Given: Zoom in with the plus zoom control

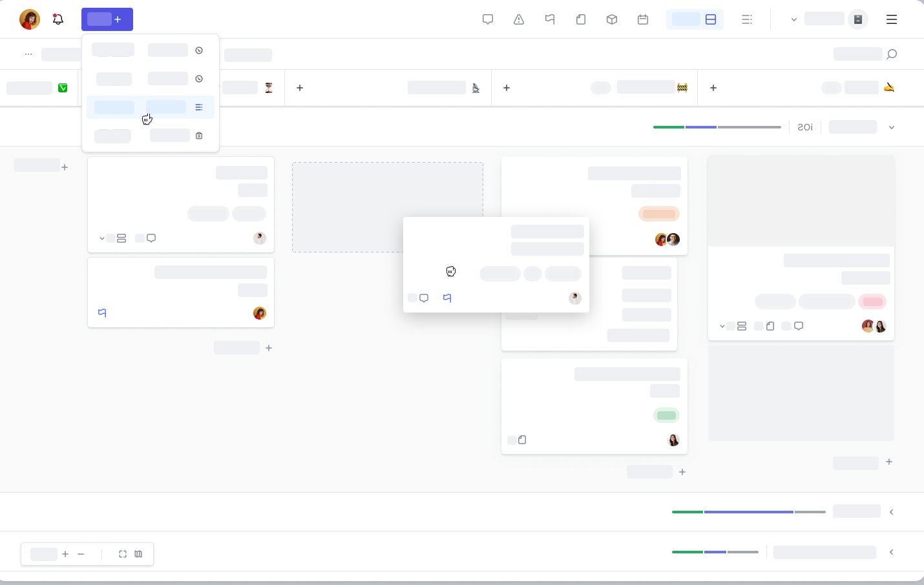Looking at the screenshot, I should (x=65, y=554).
